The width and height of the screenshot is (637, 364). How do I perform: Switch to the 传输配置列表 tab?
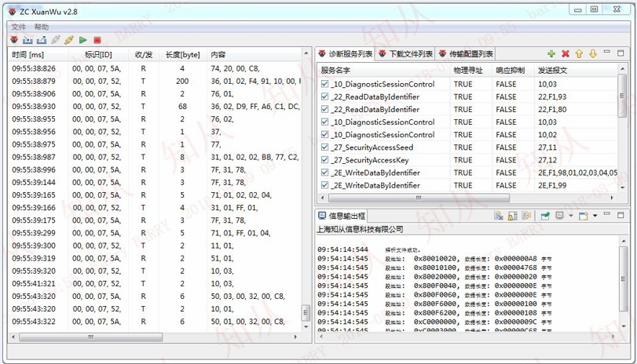pos(466,54)
